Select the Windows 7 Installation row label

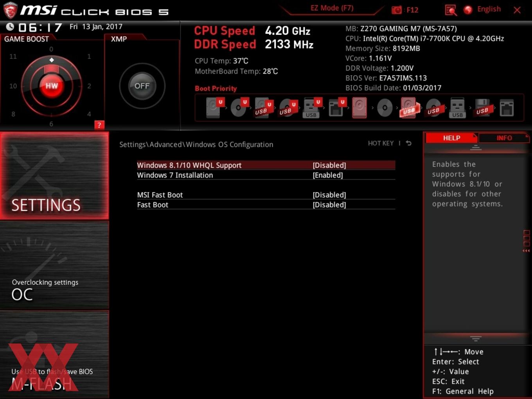175,175
